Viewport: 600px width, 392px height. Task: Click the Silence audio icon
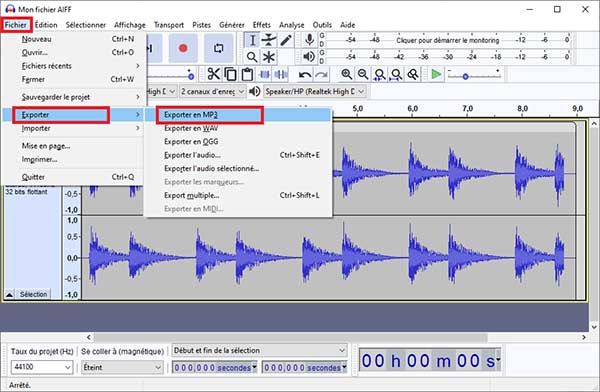pos(281,74)
